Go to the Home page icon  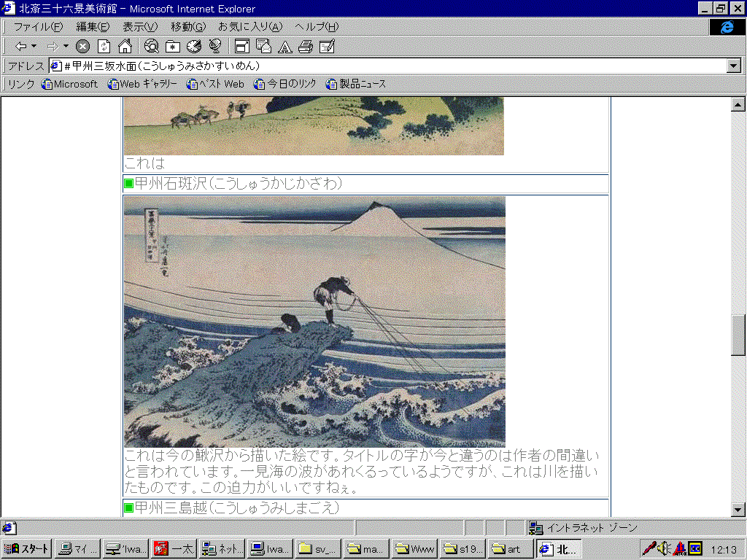[125, 46]
